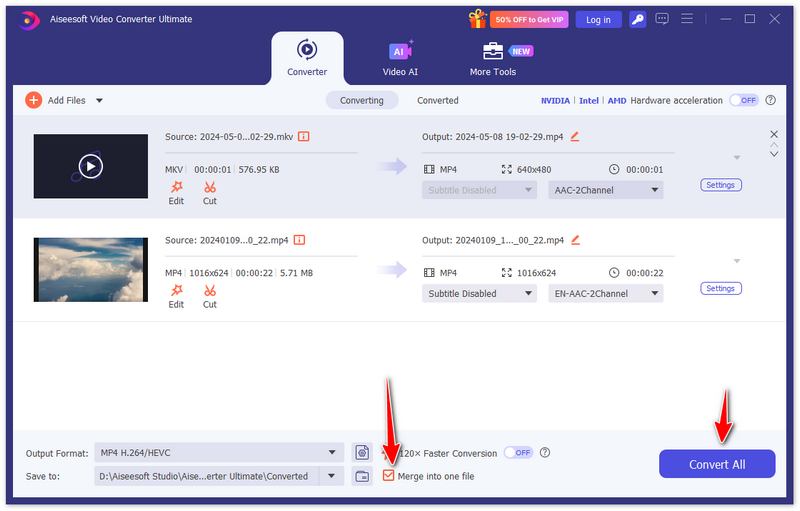Rename output of first video with pencil icon
The height and width of the screenshot is (511, 800).
click(575, 136)
